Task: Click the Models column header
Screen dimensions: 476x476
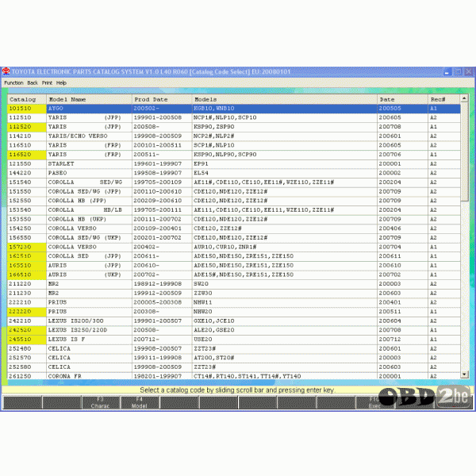Action: 285,99
